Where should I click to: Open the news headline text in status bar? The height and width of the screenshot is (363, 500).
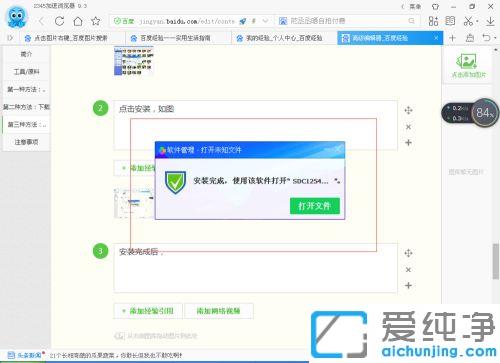(116, 356)
